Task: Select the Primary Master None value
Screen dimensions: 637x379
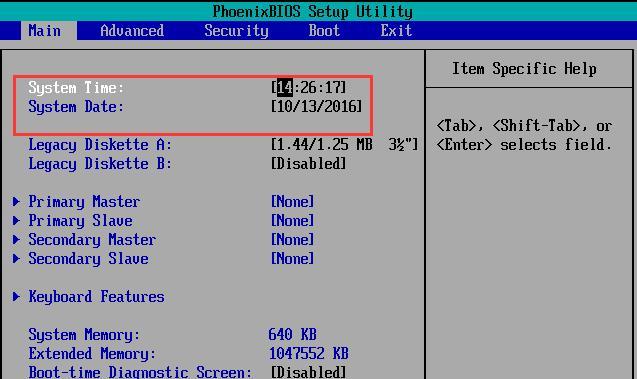Action: (x=292, y=201)
